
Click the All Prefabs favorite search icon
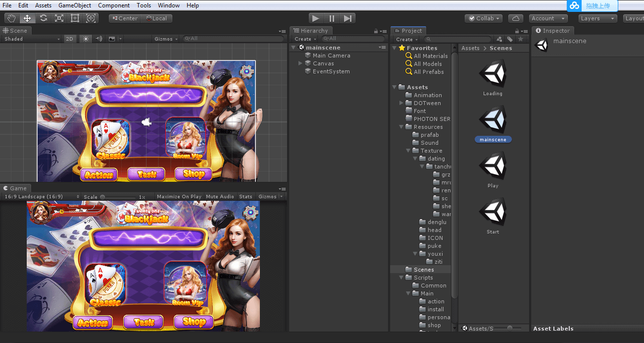(409, 72)
